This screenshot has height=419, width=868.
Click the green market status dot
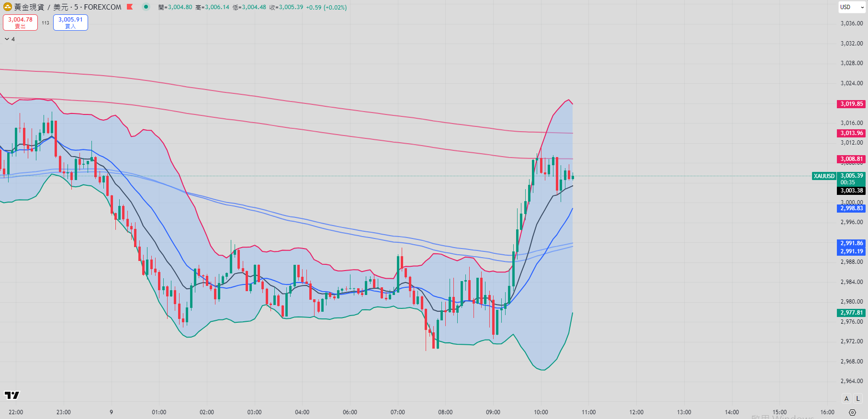(x=146, y=7)
